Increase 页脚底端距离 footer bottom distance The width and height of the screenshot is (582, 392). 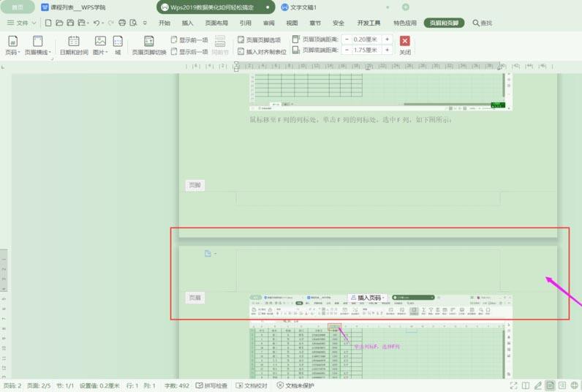[x=387, y=50]
